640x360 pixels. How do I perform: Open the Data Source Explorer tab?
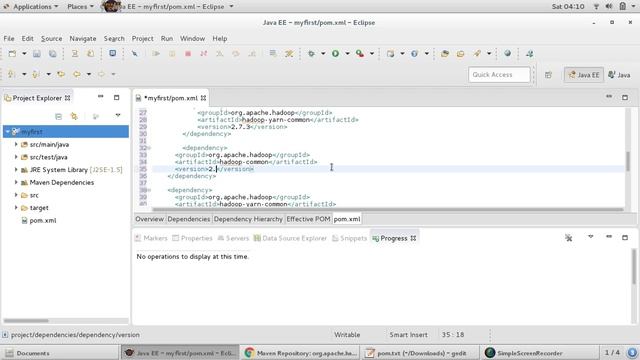[x=290, y=238]
